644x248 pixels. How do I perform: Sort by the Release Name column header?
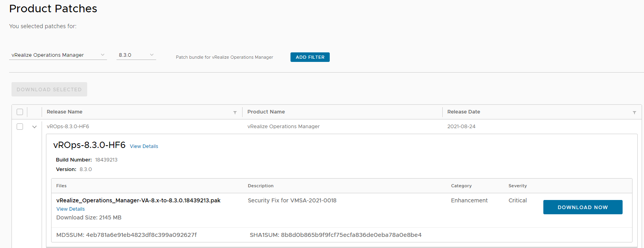click(x=65, y=112)
